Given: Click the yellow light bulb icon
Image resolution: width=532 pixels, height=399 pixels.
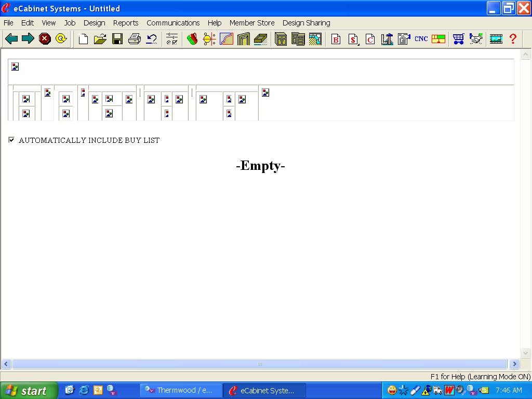Looking at the screenshot, I should 209,39.
